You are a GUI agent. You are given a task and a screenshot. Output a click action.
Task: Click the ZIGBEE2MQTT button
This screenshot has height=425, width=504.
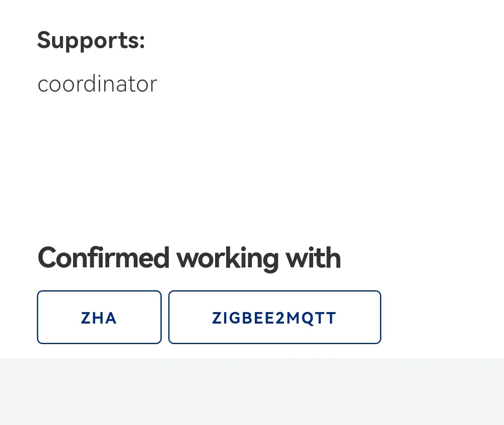coord(274,317)
